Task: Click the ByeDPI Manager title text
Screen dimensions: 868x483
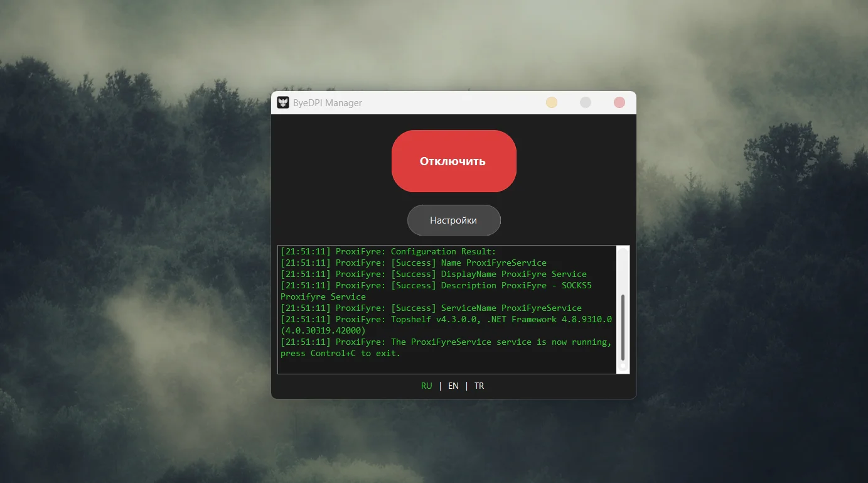Action: [x=327, y=103]
